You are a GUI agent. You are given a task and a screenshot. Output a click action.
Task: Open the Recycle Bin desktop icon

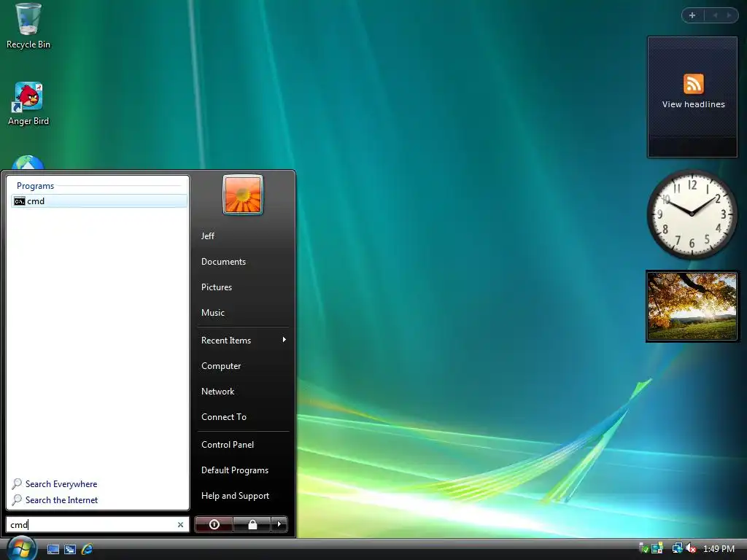pos(28,26)
